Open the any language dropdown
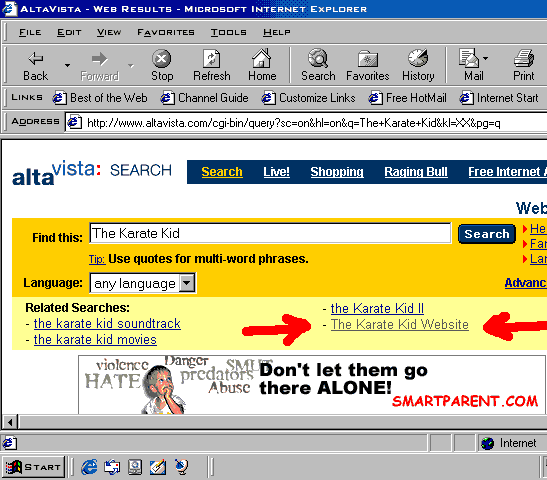 click(143, 283)
